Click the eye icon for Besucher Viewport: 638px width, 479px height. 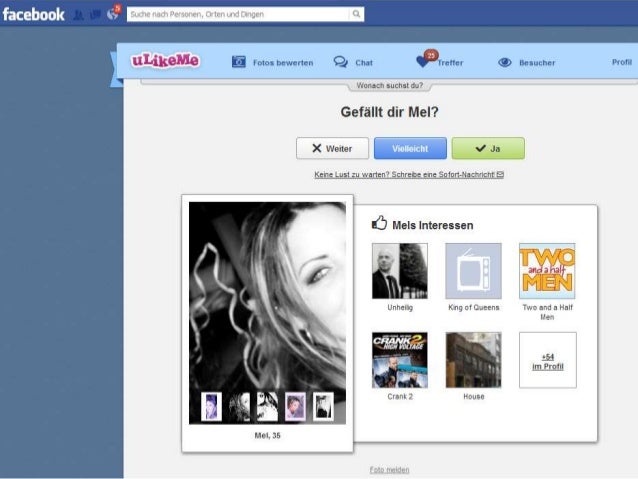coord(505,62)
